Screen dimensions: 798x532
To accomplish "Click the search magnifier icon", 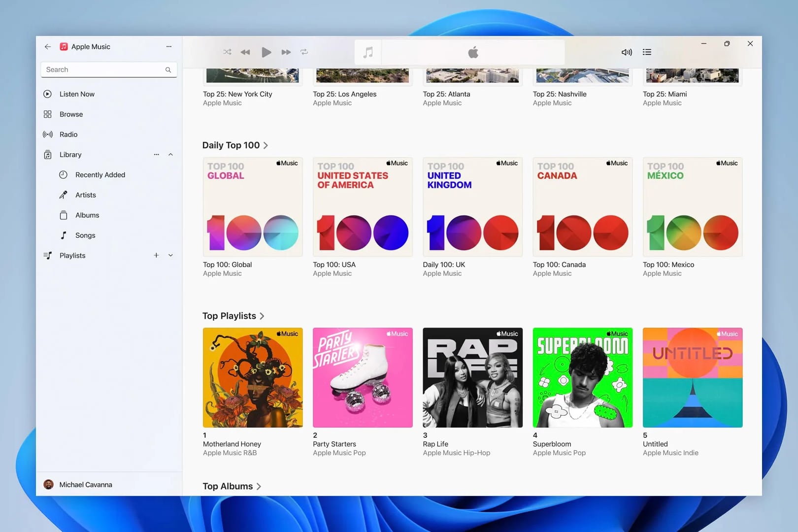I will click(168, 70).
